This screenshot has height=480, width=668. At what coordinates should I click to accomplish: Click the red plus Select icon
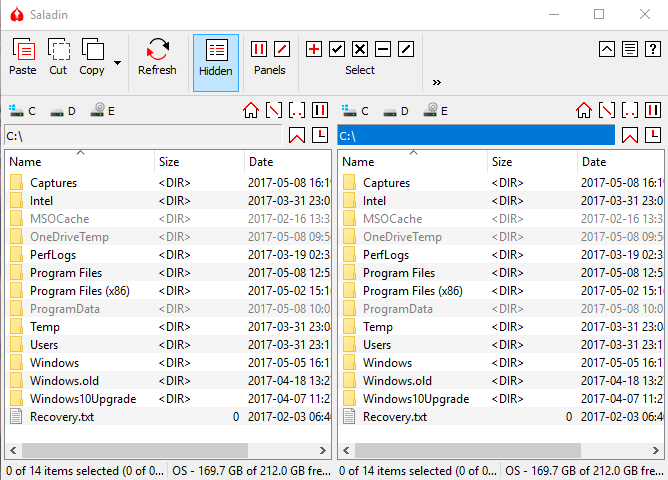coord(314,49)
